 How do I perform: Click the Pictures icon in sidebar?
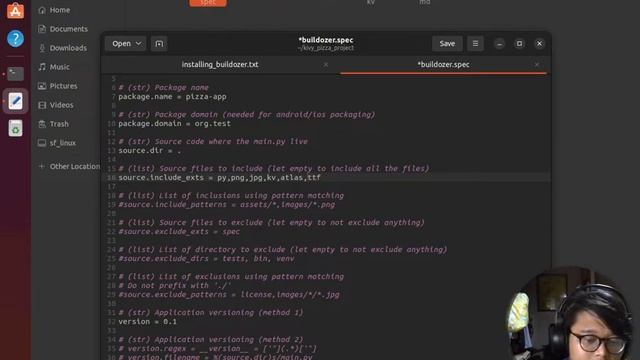(42, 86)
